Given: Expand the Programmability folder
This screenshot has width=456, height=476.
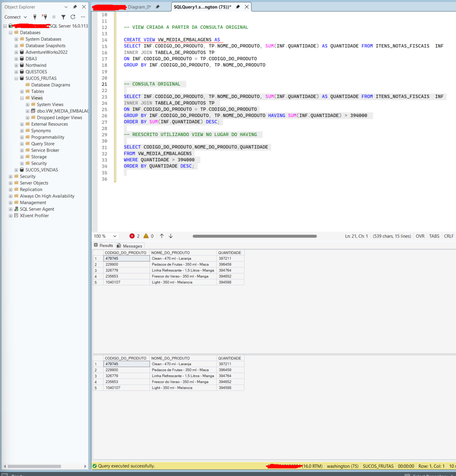Looking at the screenshot, I should click(x=22, y=137).
